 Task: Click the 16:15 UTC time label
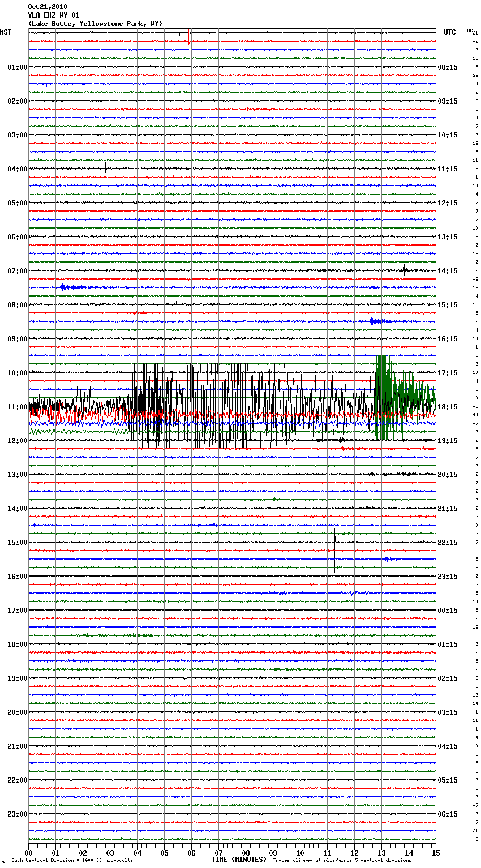click(x=448, y=339)
